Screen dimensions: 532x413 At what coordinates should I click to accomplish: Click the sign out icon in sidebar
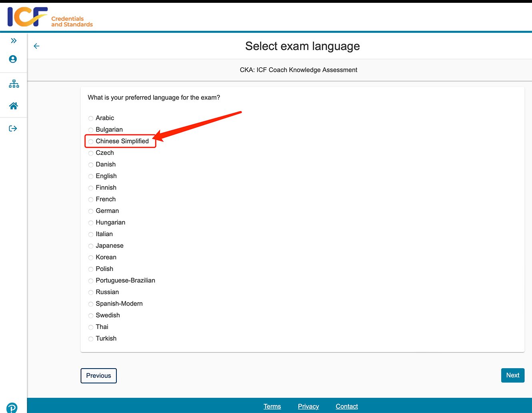13,128
